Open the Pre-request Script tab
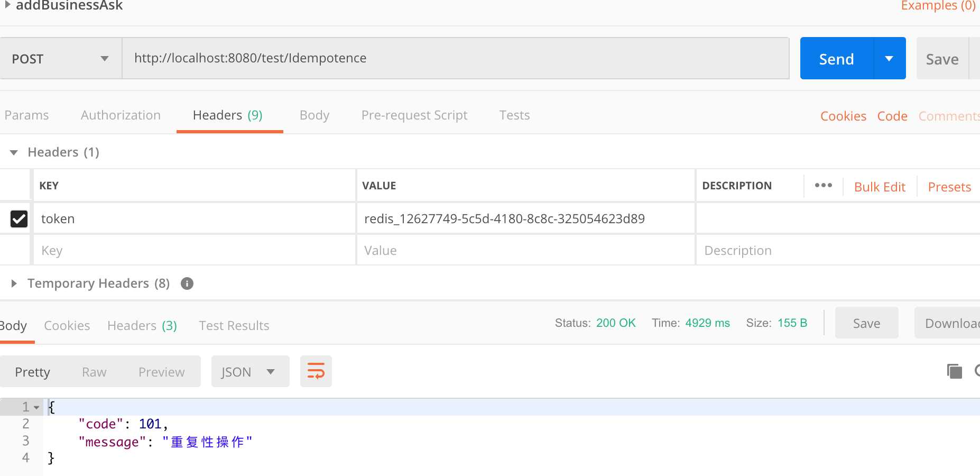 pos(414,115)
